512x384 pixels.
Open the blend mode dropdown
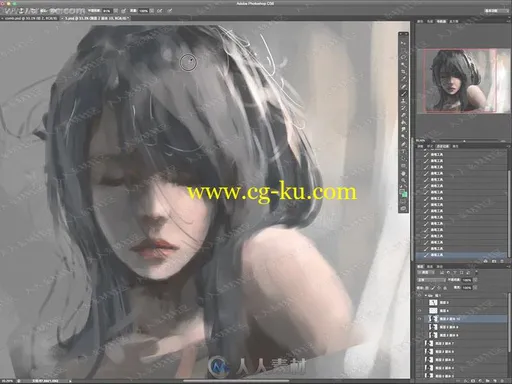click(432, 280)
